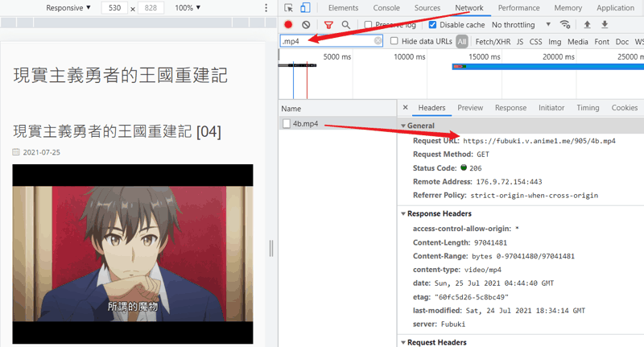
Task: Open the Sources tab
Action: tap(427, 8)
